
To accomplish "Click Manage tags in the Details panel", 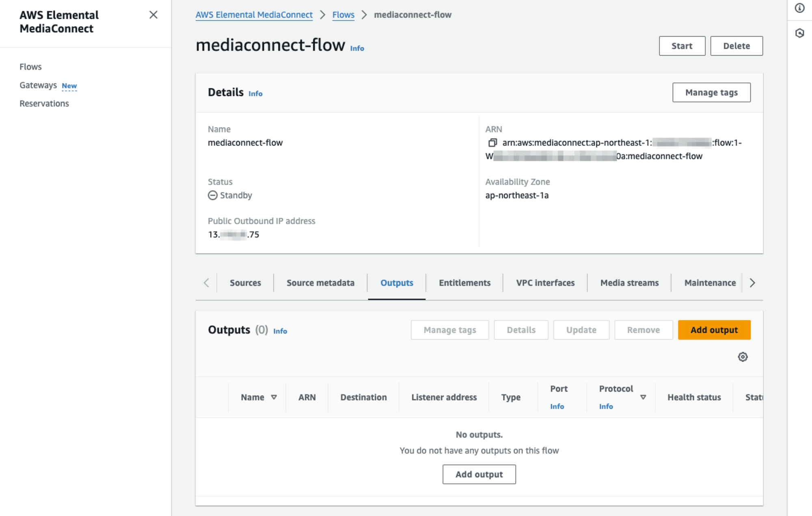I will tap(711, 93).
